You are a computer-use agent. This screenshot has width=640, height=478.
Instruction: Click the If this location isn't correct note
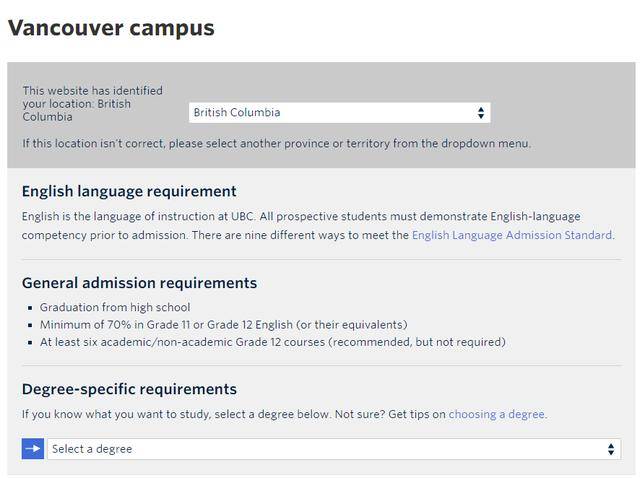coord(277,144)
